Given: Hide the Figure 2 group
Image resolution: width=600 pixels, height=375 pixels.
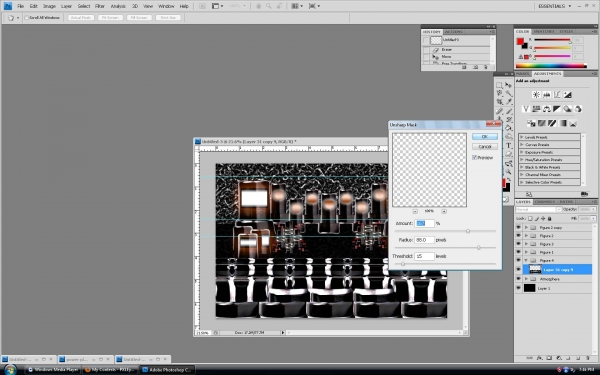Looking at the screenshot, I should 518,236.
